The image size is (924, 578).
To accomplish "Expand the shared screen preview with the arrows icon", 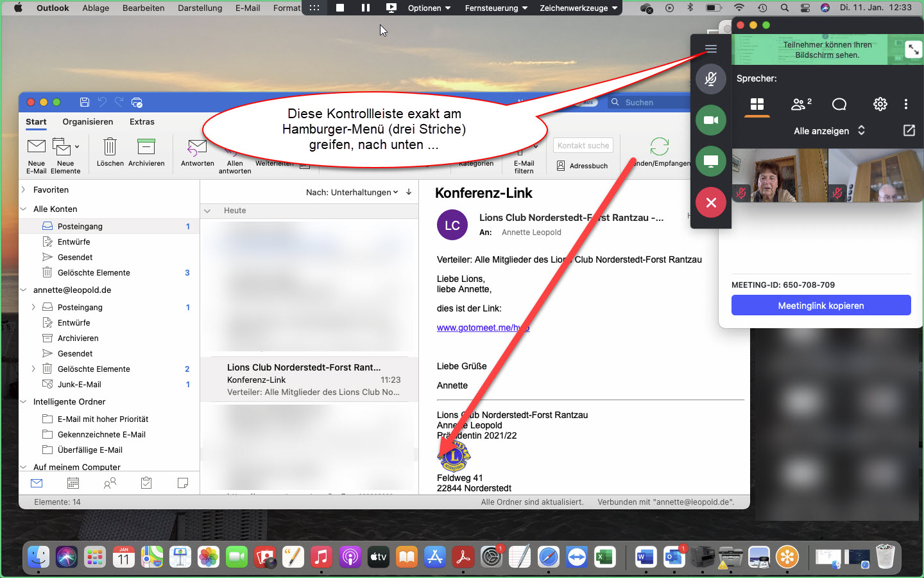I will point(914,49).
